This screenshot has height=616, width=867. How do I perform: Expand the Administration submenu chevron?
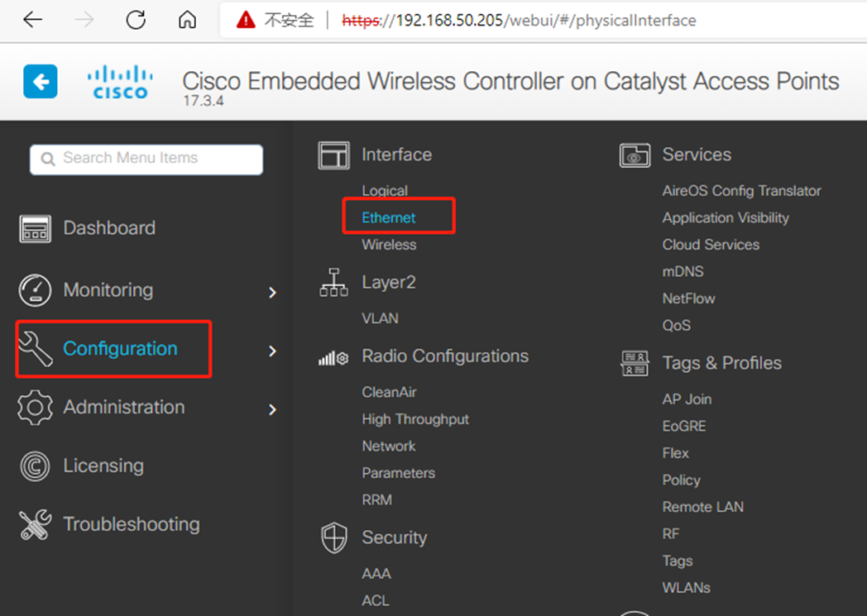coord(272,409)
